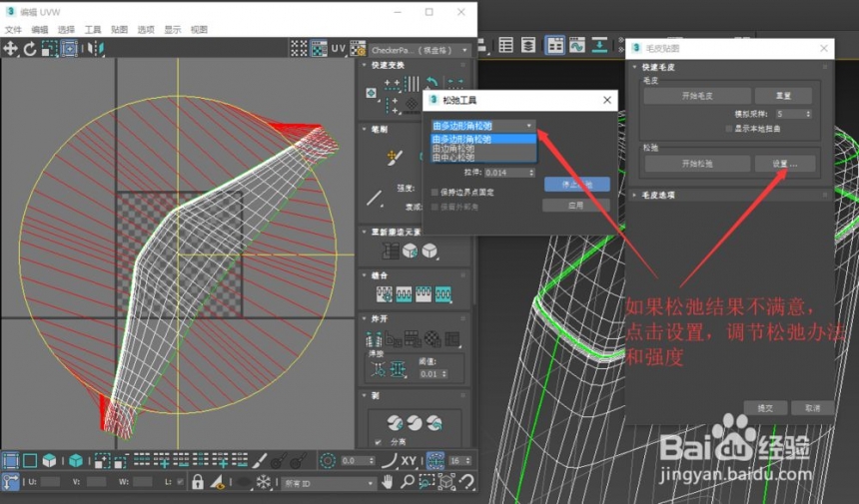
Task: Click the straighten line icon in brush rollout
Action: pos(375,198)
